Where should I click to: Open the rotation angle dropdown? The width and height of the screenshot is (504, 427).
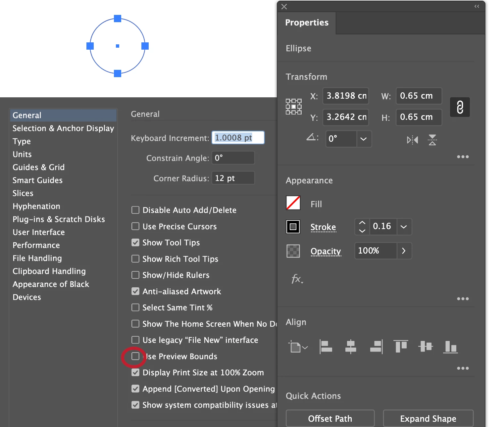[364, 139]
